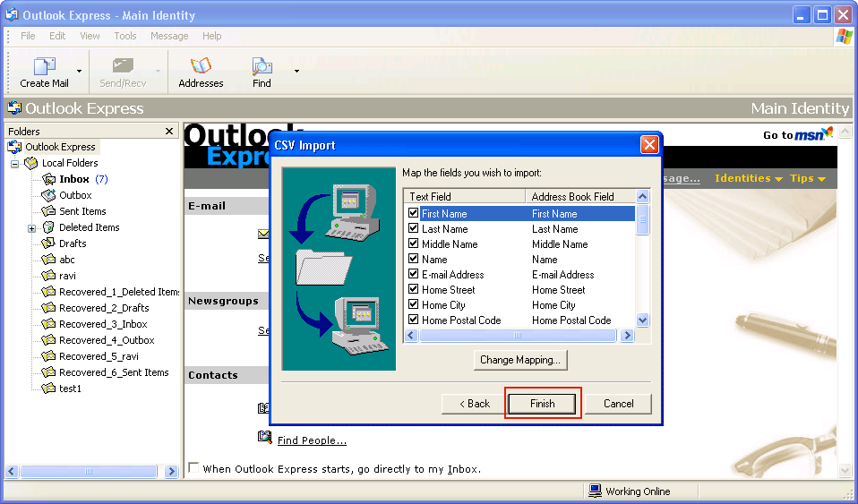Uncheck the Middle Name field checkbox
This screenshot has width=858, height=504.
point(413,243)
